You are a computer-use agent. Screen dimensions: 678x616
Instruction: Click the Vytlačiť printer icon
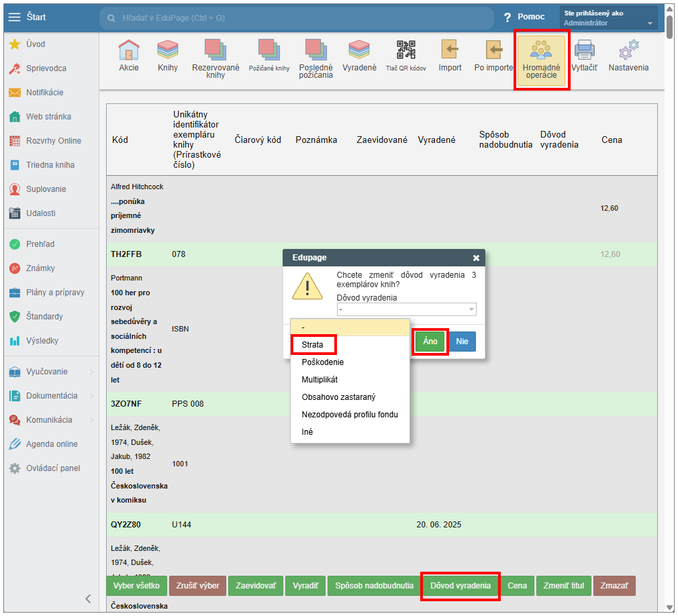pyautogui.click(x=584, y=50)
